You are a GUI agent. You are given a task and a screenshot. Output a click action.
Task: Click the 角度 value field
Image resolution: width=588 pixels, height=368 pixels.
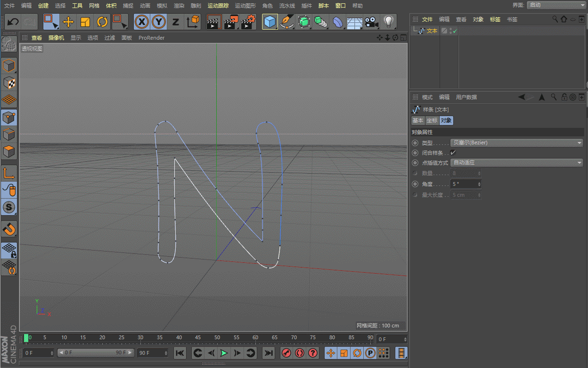(464, 184)
